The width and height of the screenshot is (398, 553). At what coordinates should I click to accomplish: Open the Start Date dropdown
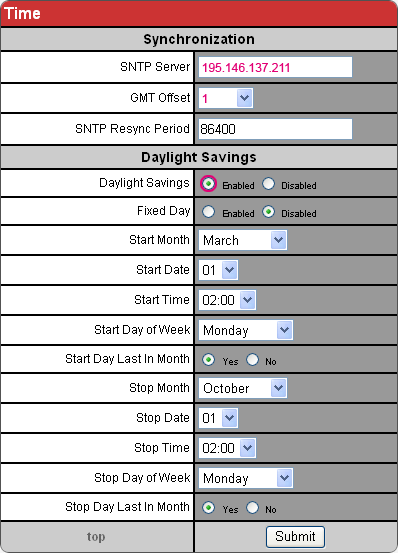(x=218, y=270)
